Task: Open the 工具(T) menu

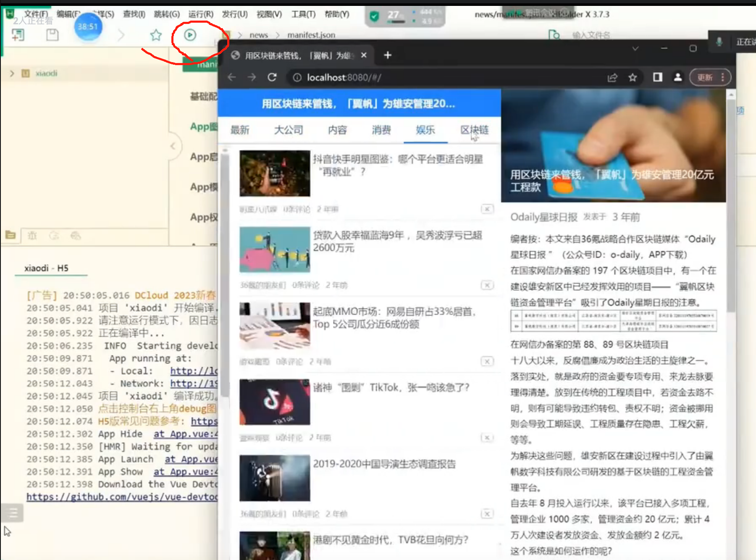Action: [x=303, y=14]
